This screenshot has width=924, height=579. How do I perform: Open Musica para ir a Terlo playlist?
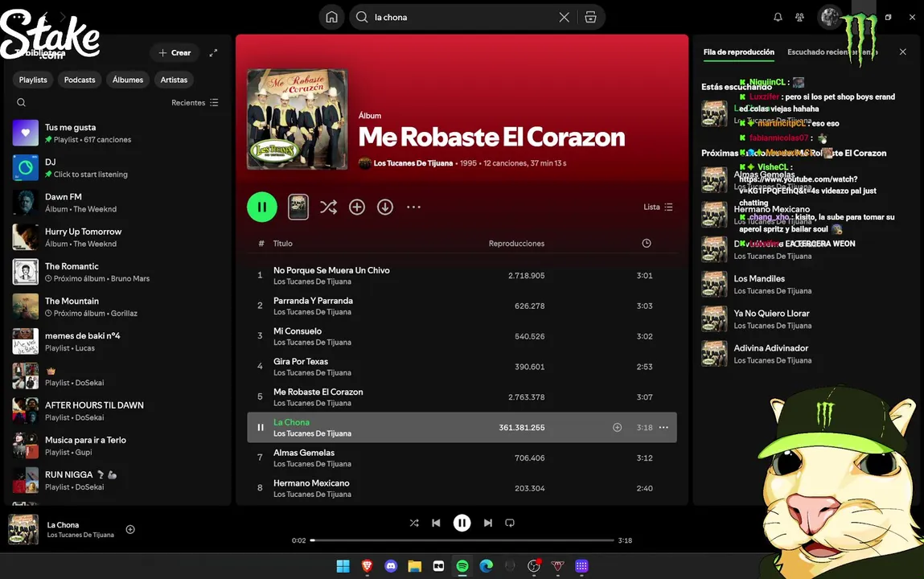pos(118,446)
